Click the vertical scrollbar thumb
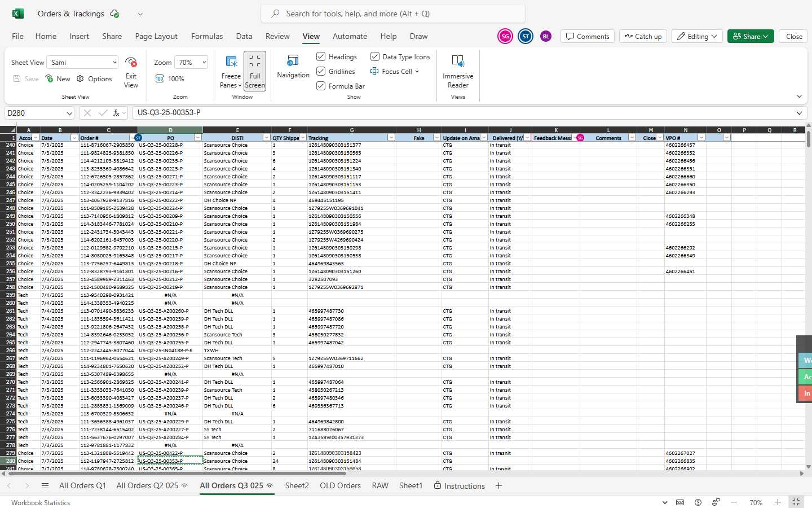 (x=809, y=139)
